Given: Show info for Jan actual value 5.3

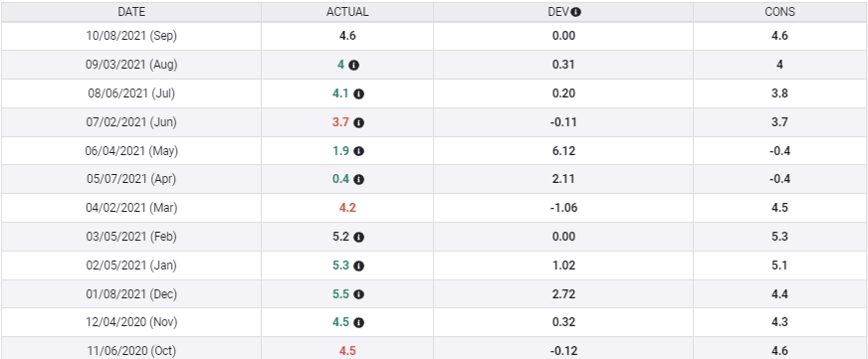Looking at the screenshot, I should pyautogui.click(x=358, y=267).
